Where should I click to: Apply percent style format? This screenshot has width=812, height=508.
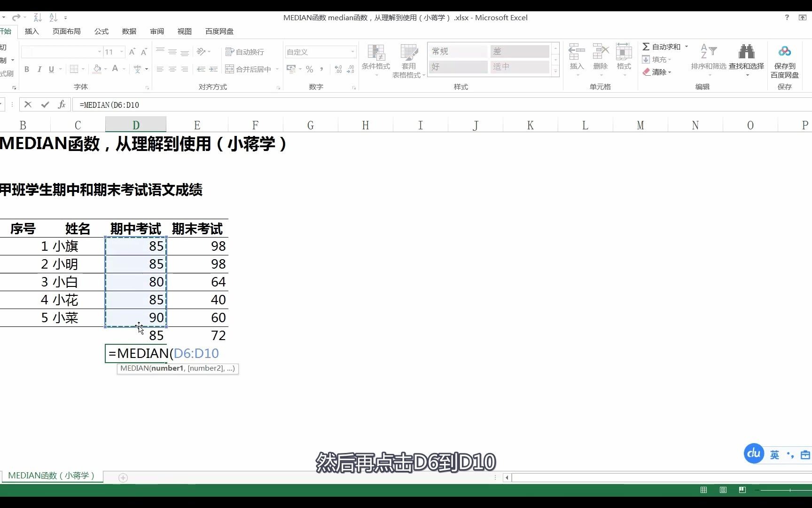[x=309, y=69]
